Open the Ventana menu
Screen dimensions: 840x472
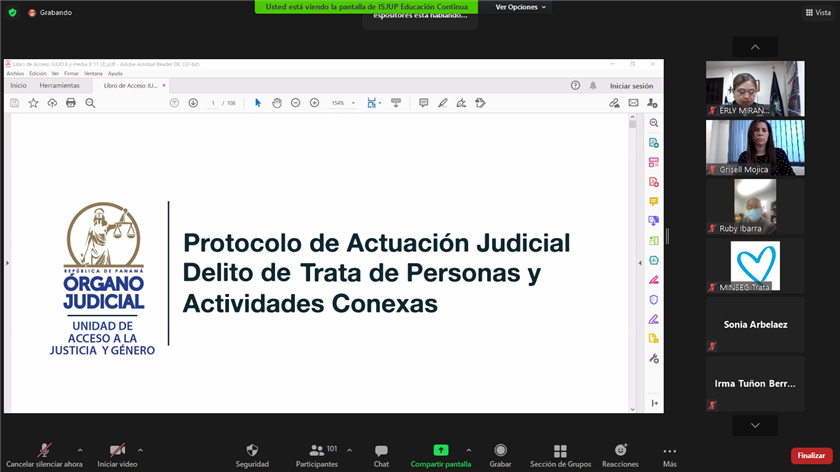(93, 73)
